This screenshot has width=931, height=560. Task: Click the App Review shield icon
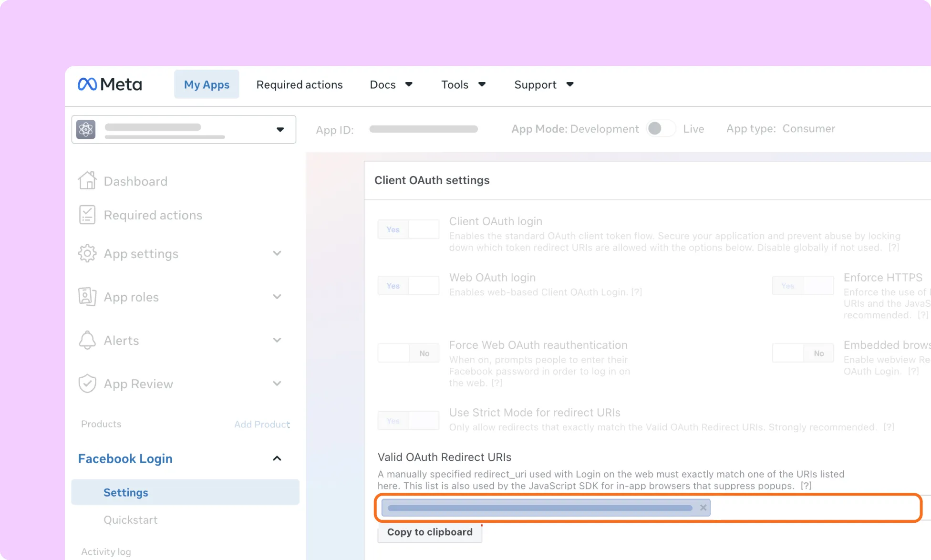(87, 384)
